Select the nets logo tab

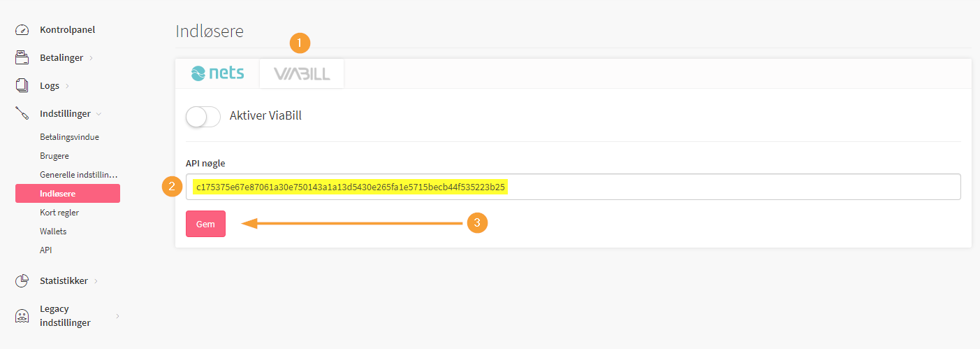pos(217,73)
